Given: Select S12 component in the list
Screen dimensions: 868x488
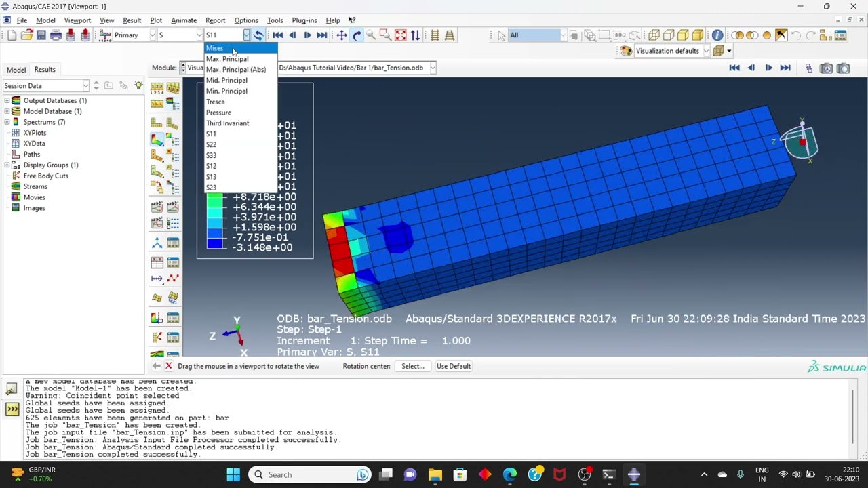Looking at the screenshot, I should coord(241,166).
